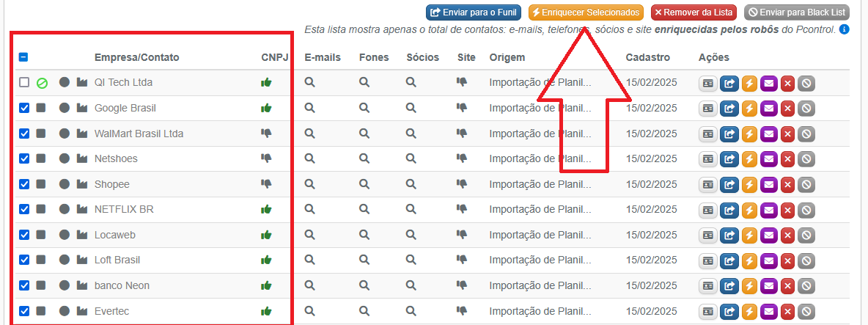Click Fones magnifier in Google Brasil row
The width and height of the screenshot is (868, 325).
coord(364,108)
